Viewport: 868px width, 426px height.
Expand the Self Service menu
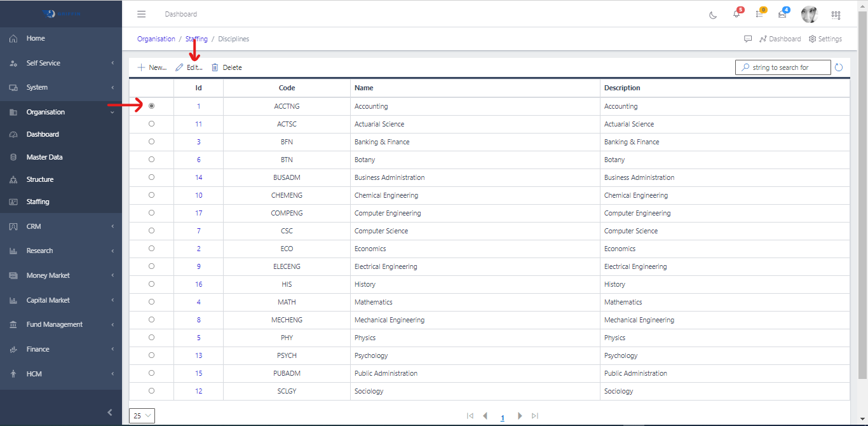(61, 63)
